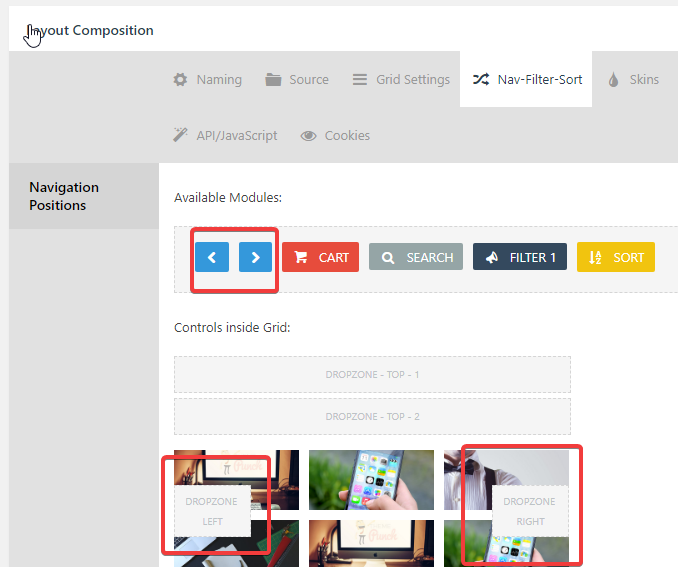This screenshot has height=567, width=678.
Task: Select the Nav-Filter-Sort tab
Action: (x=526, y=80)
